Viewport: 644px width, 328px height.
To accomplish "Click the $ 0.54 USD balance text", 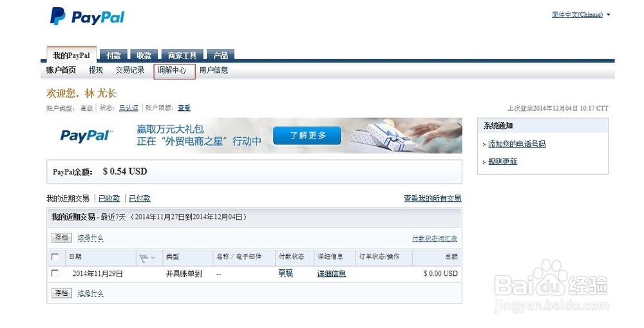I will tap(125, 171).
